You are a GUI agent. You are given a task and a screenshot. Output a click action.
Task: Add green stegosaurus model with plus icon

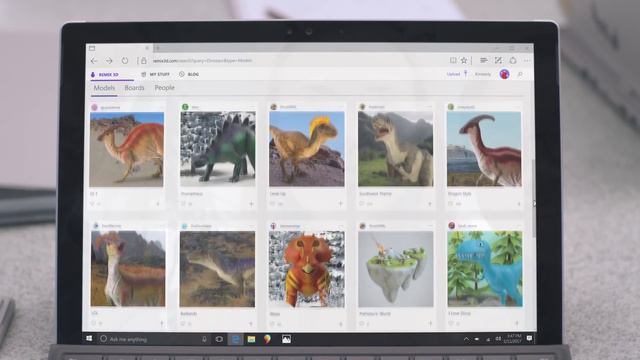251,203
